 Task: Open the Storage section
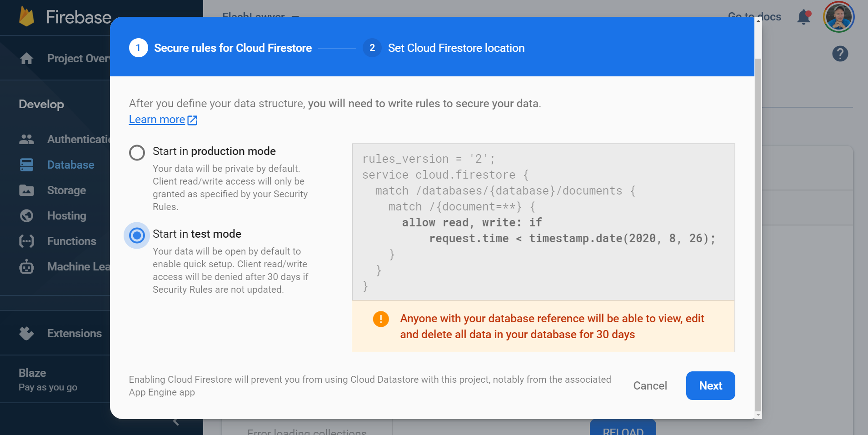(67, 190)
